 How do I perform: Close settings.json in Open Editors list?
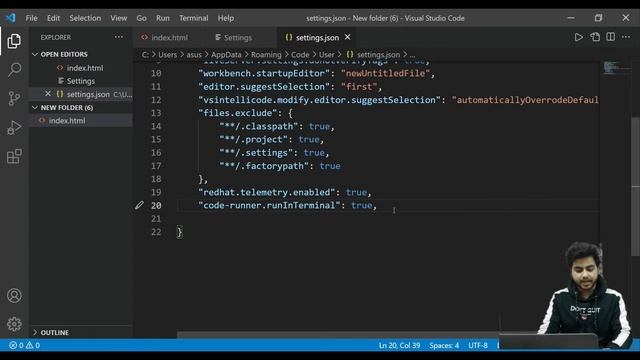pos(48,94)
